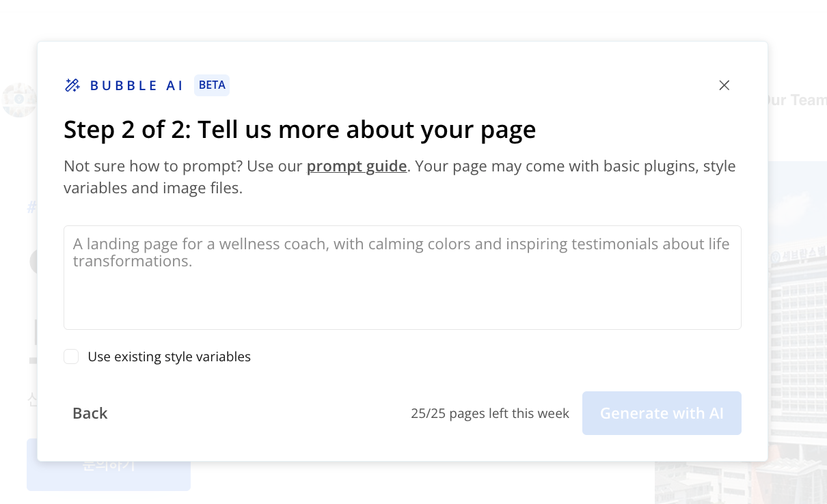Image resolution: width=827 pixels, height=504 pixels.
Task: Open the prompt guide link
Action: 357,166
